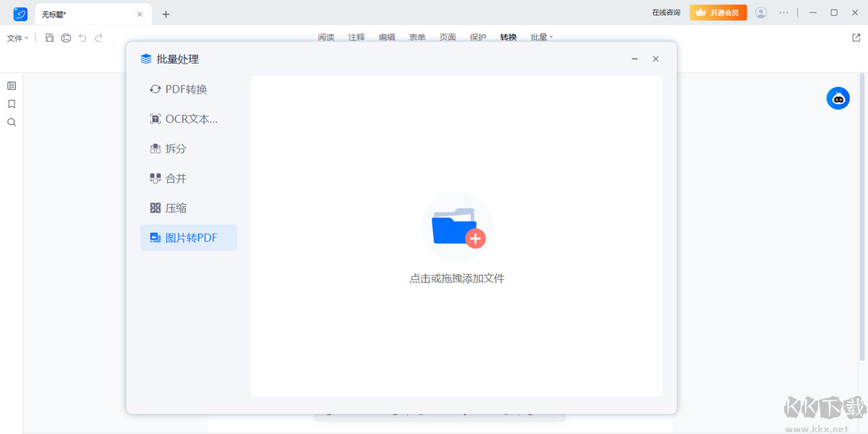
Task: Switch to the 注释 ribbon tab
Action: click(356, 38)
